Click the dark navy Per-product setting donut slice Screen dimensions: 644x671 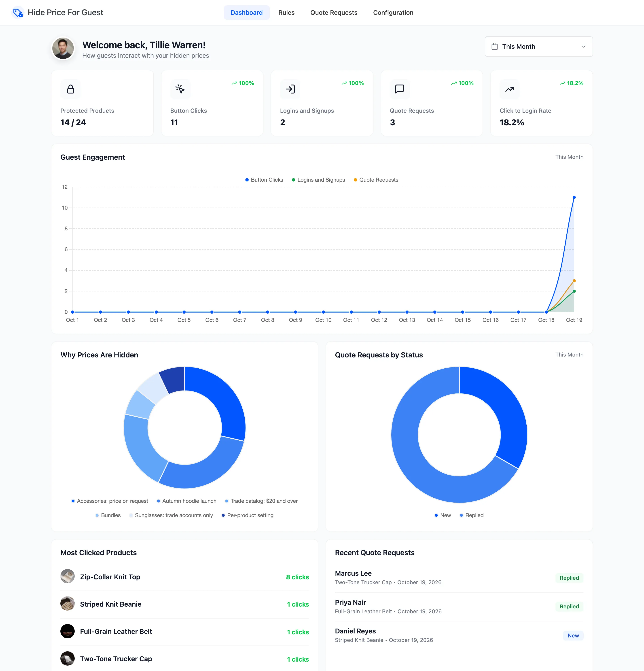pos(174,379)
